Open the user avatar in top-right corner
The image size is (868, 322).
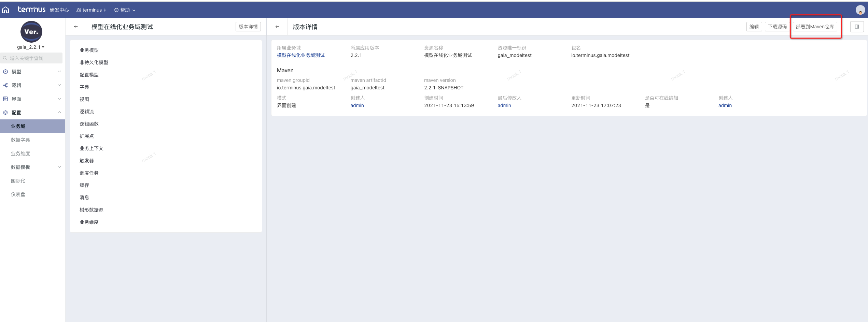[x=860, y=10]
